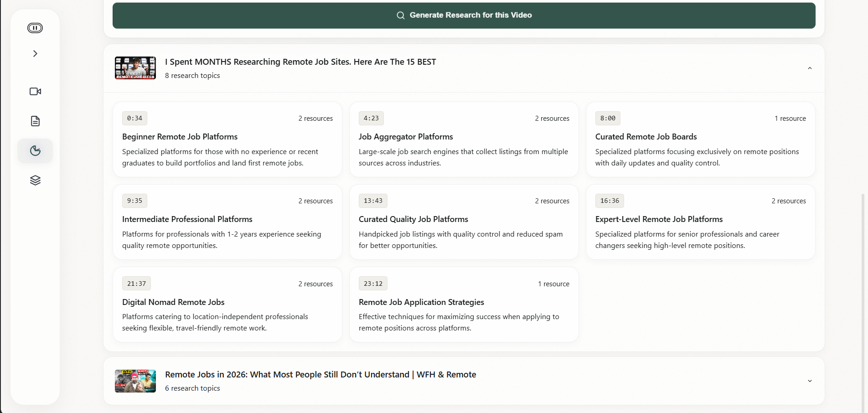Open the video camera section in sidebar
The image size is (868, 413).
point(35,92)
